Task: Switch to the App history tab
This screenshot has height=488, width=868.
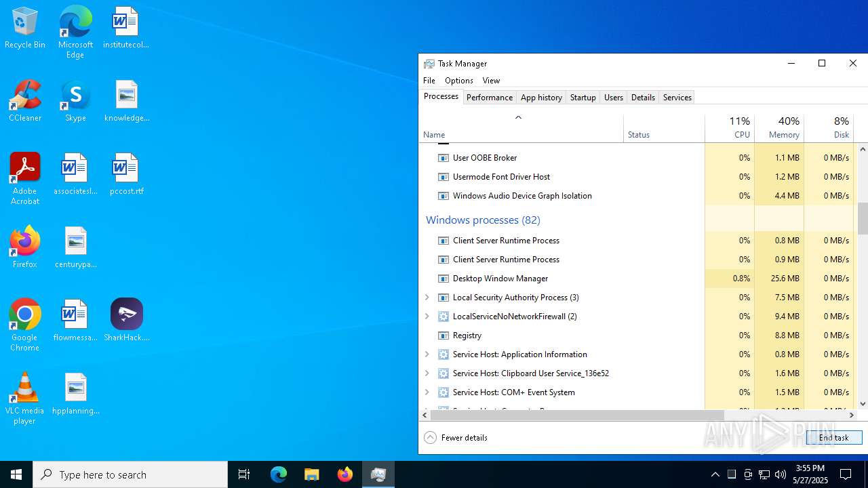Action: point(541,98)
